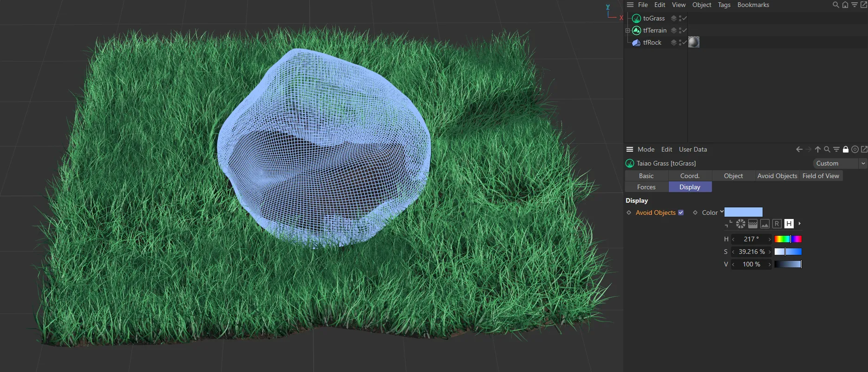The width and height of the screenshot is (868, 372).
Task: Increase Saturation value with right arrow
Action: pyautogui.click(x=770, y=252)
